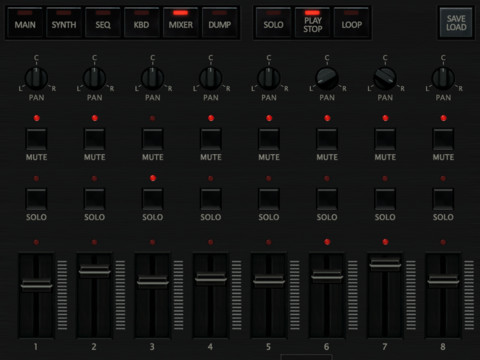Click the pan knob on channel 3
The width and height of the screenshot is (480, 360).
pos(152,78)
